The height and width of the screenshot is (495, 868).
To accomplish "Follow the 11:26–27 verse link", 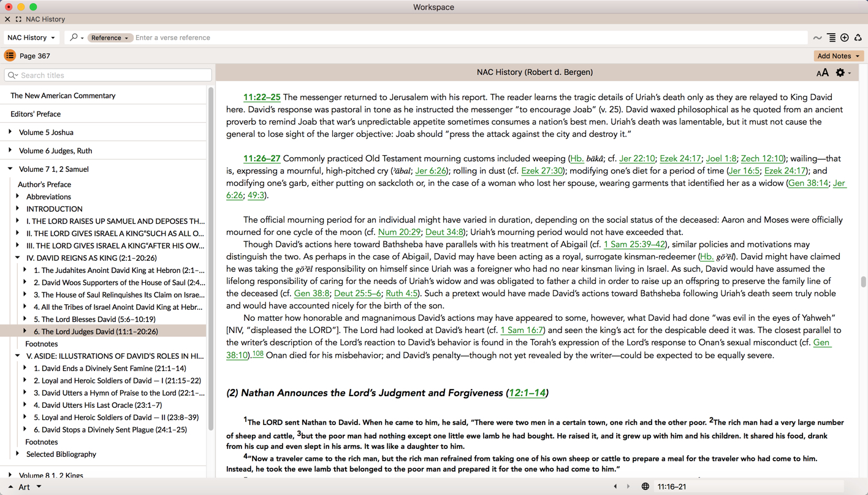I will 262,158.
